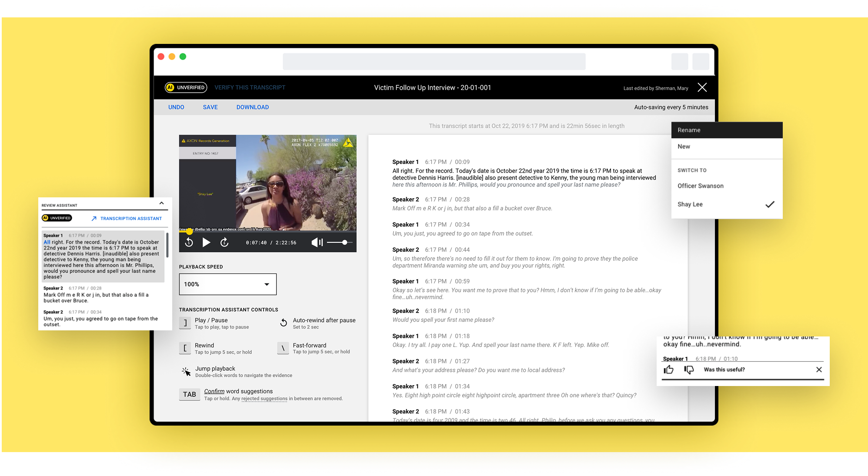Select Shay Lee as the speaker
Image resolution: width=868 pixels, height=476 pixels.
[690, 204]
